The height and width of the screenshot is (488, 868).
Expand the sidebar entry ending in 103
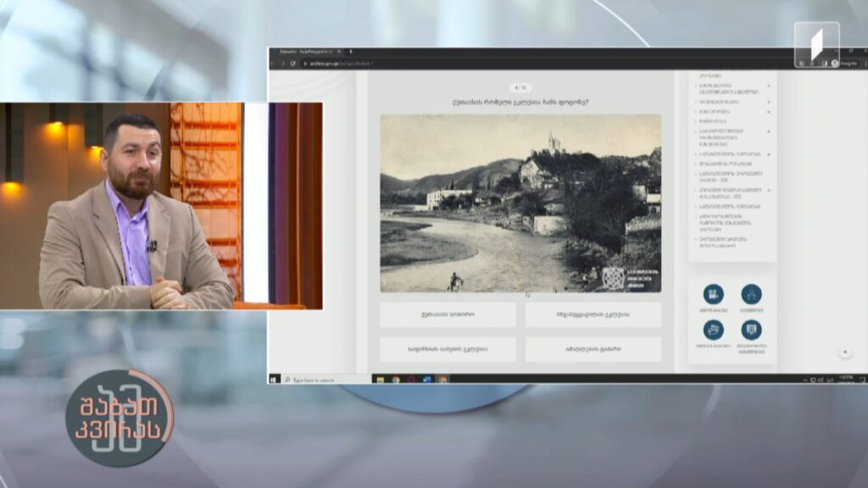(768, 191)
